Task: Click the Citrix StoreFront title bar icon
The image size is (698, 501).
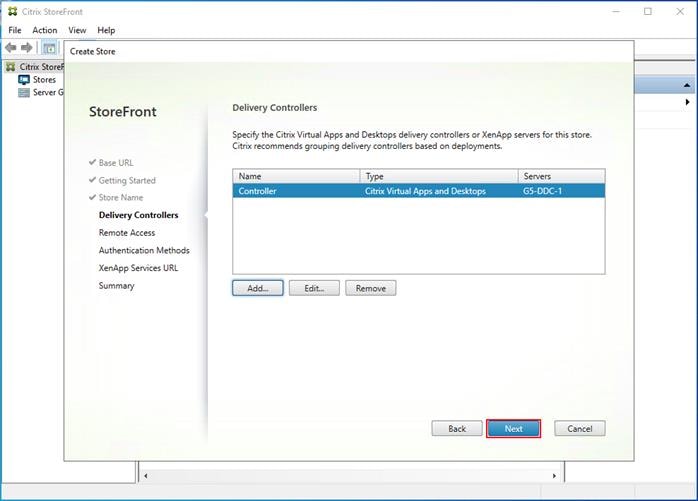Action: click(12, 11)
